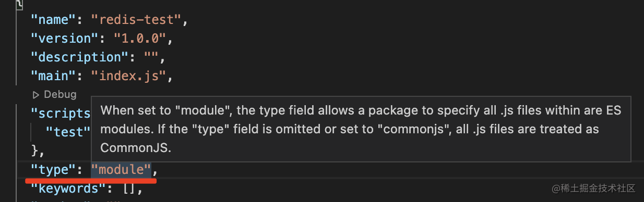Click the "redis-test" name value
The height and width of the screenshot is (202, 644).
point(136,20)
